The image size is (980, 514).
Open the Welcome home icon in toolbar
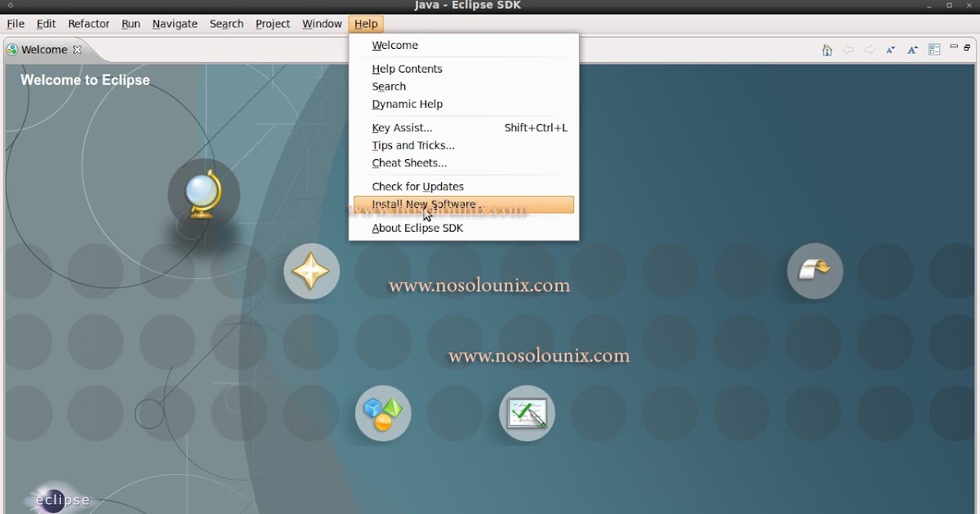coord(826,50)
